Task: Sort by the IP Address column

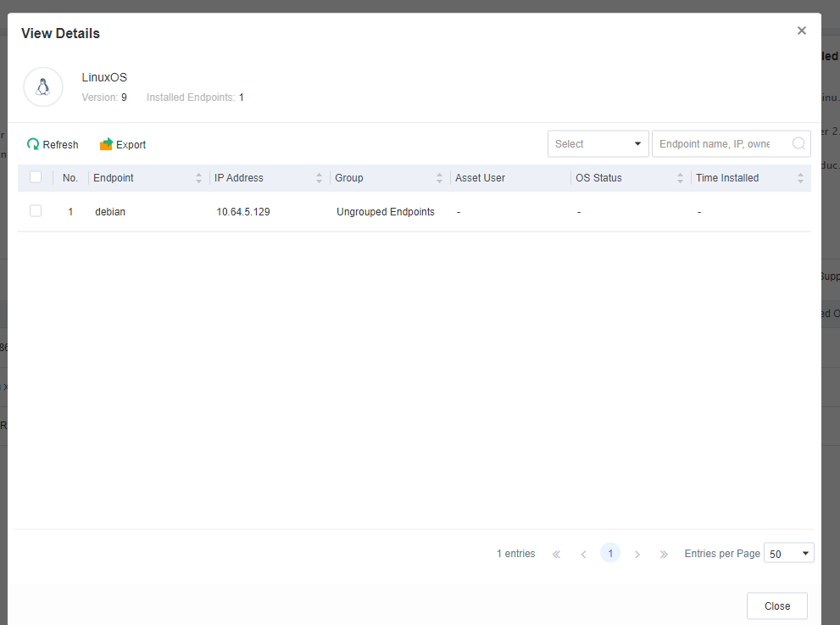Action: point(320,178)
